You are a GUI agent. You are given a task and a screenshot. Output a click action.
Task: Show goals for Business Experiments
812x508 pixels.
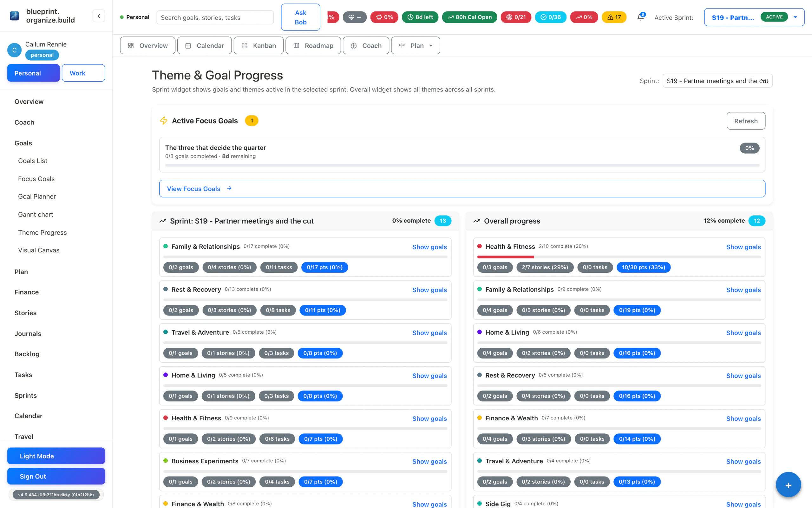[429, 461]
